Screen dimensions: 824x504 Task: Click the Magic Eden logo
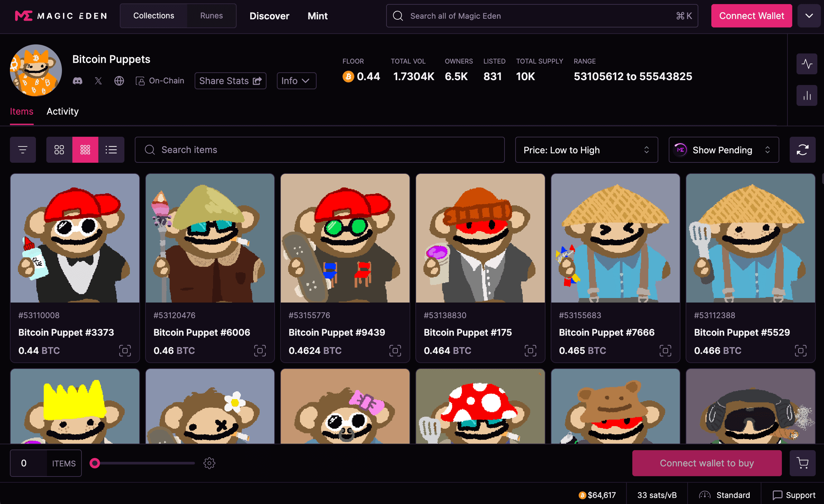pyautogui.click(x=61, y=16)
